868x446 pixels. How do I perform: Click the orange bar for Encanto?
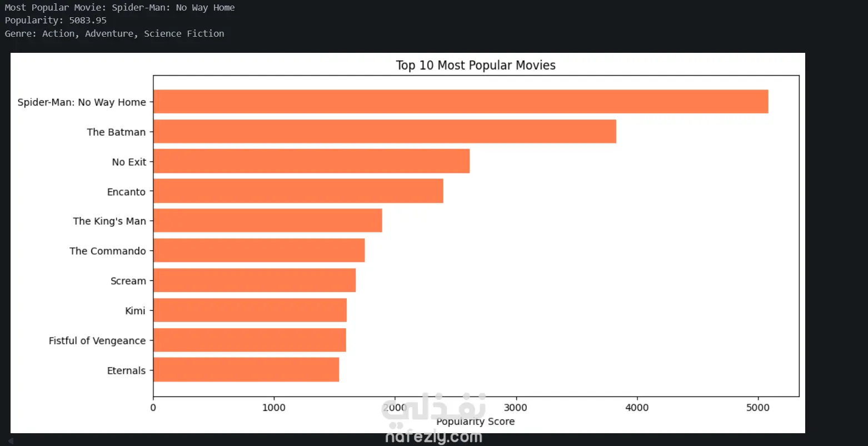(x=298, y=191)
